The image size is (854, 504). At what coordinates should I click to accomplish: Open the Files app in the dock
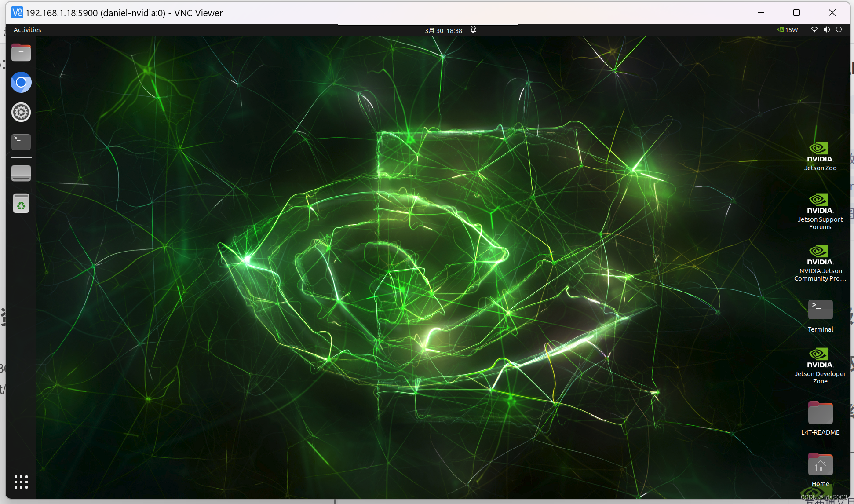click(x=21, y=53)
